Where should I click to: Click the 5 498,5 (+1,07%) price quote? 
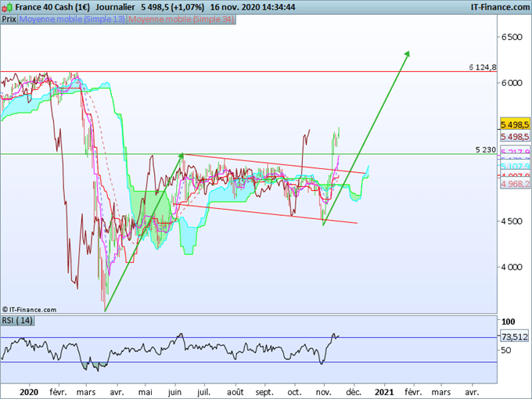[172, 7]
